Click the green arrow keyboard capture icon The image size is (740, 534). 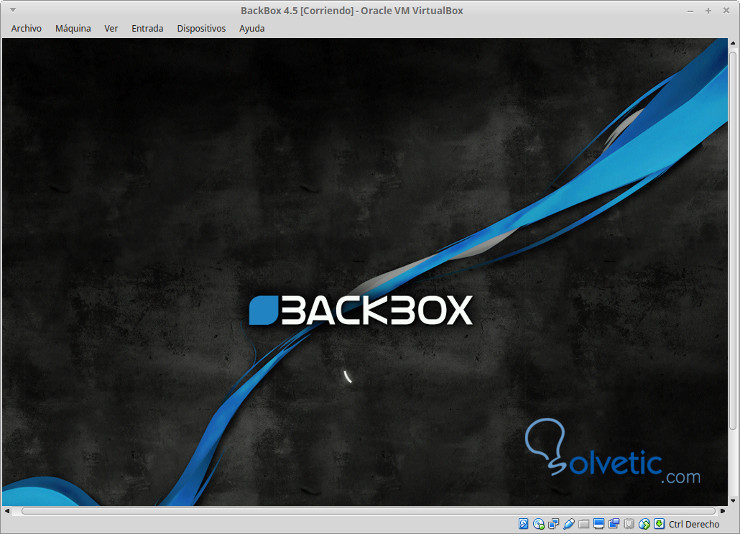click(x=659, y=524)
